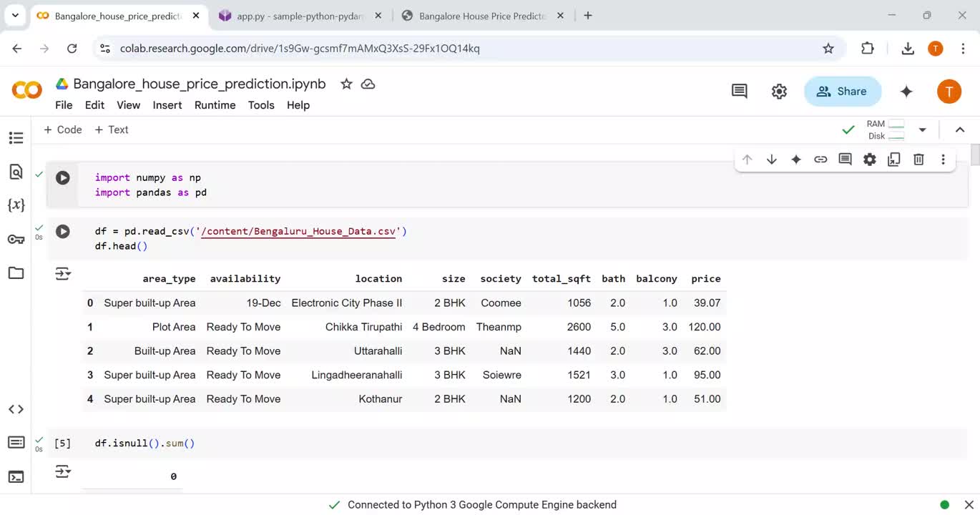Open the Code snippets panel
Image resolution: width=980 pixels, height=515 pixels.
pyautogui.click(x=16, y=409)
